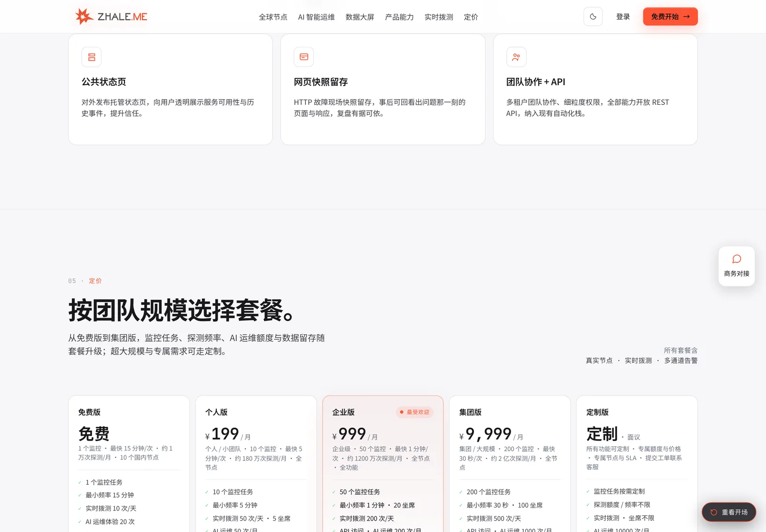
Task: Select the 定制版 plan title
Action: pyautogui.click(x=597, y=412)
